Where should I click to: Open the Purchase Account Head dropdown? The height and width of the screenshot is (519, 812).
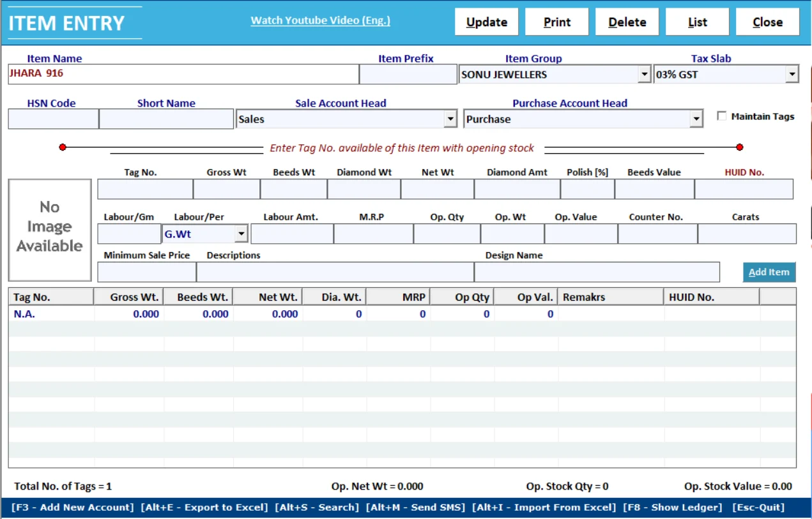click(x=696, y=119)
